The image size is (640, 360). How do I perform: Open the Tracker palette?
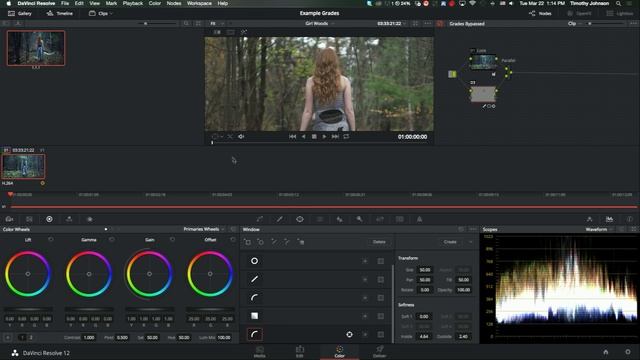tap(320, 220)
